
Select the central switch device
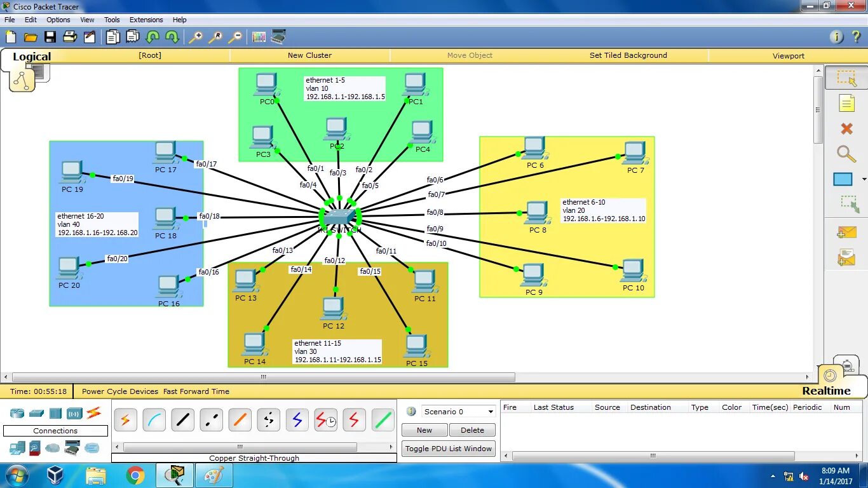tap(339, 218)
